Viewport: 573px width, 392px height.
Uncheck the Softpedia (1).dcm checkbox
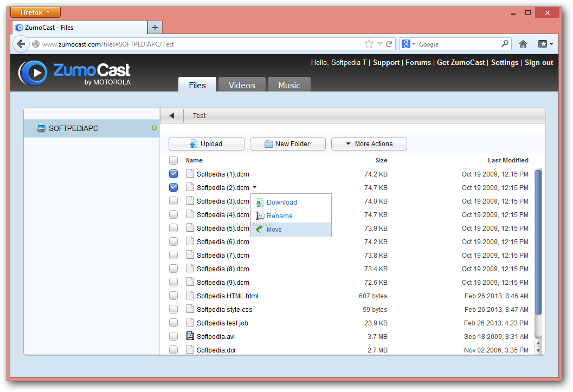pyautogui.click(x=173, y=174)
